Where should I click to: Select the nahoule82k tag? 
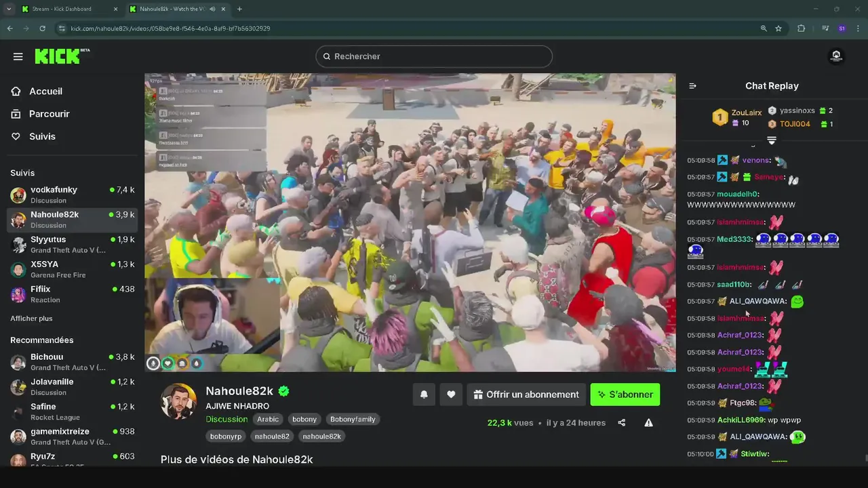(321, 436)
